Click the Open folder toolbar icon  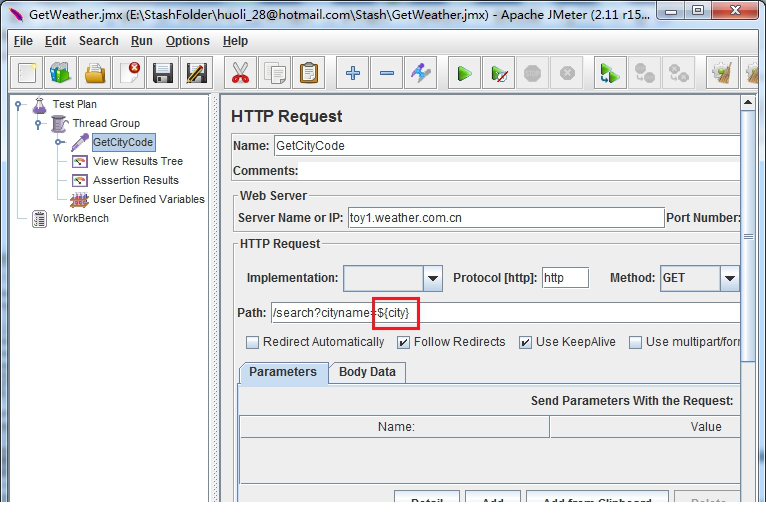click(x=95, y=73)
